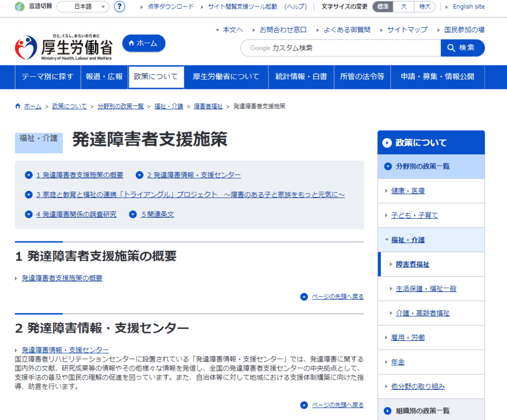
Task: Click the ホーム home button
Action: tap(144, 44)
